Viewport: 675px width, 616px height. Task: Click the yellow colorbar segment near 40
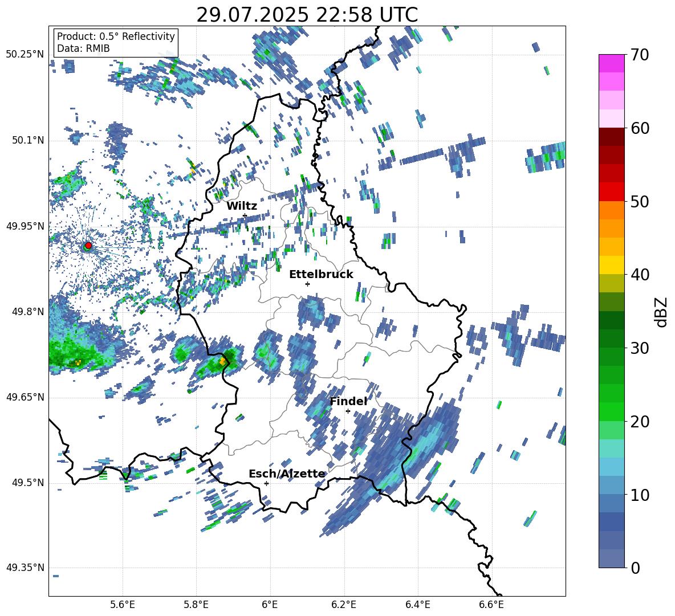612,265
